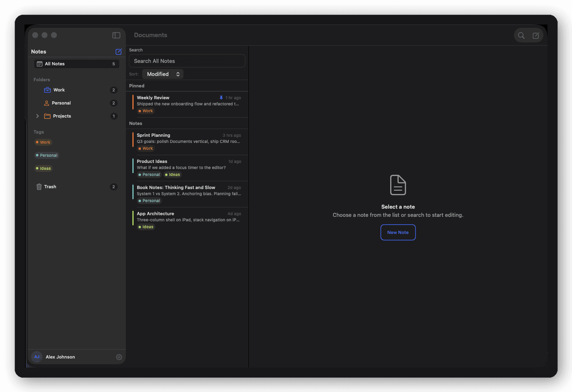This screenshot has height=392, width=572.
Task: Click the Documents window title
Action: point(150,35)
